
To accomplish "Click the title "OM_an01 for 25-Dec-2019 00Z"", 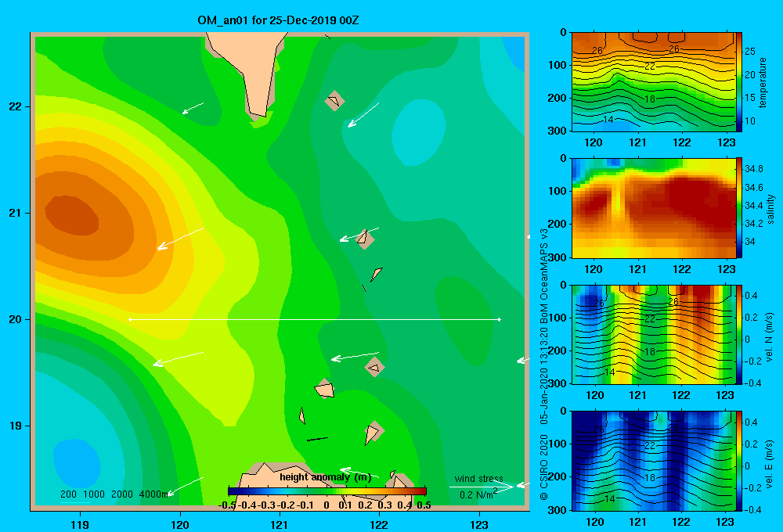I will tap(278, 20).
